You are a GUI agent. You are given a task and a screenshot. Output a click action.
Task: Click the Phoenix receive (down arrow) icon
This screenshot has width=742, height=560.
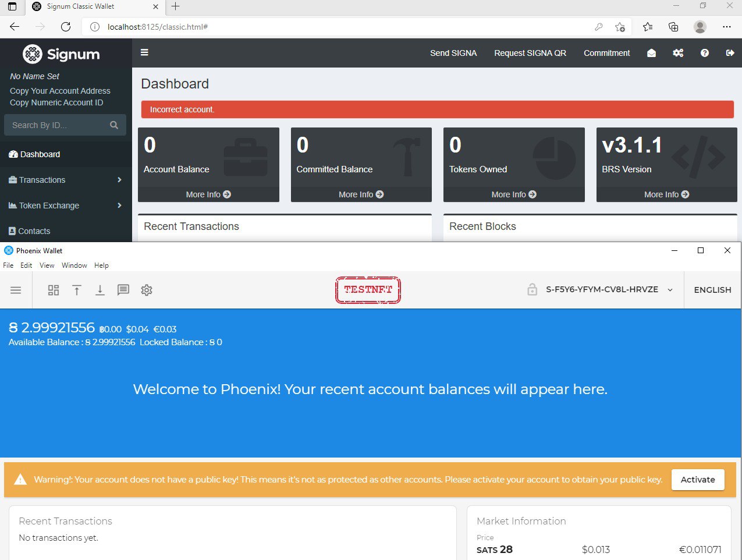point(100,290)
